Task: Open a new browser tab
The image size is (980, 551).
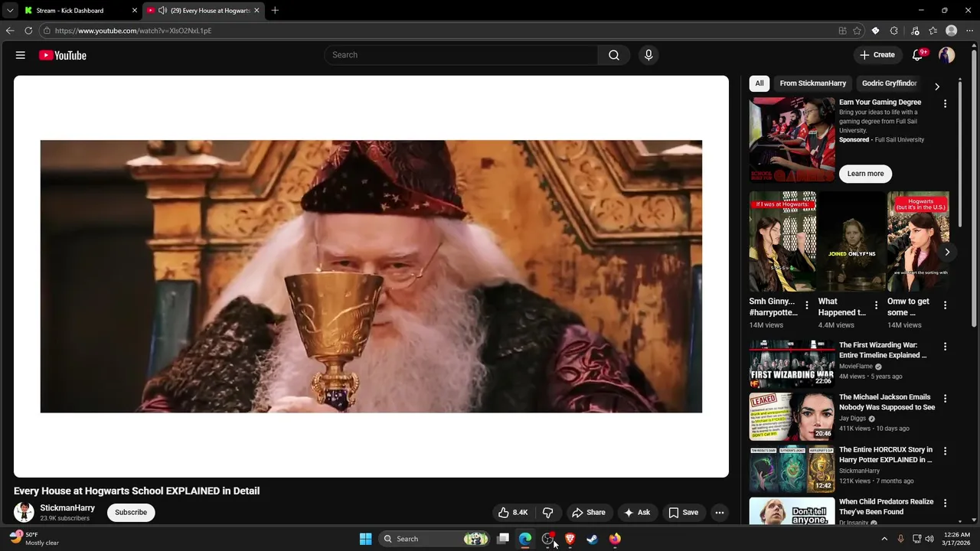Action: pos(275,10)
